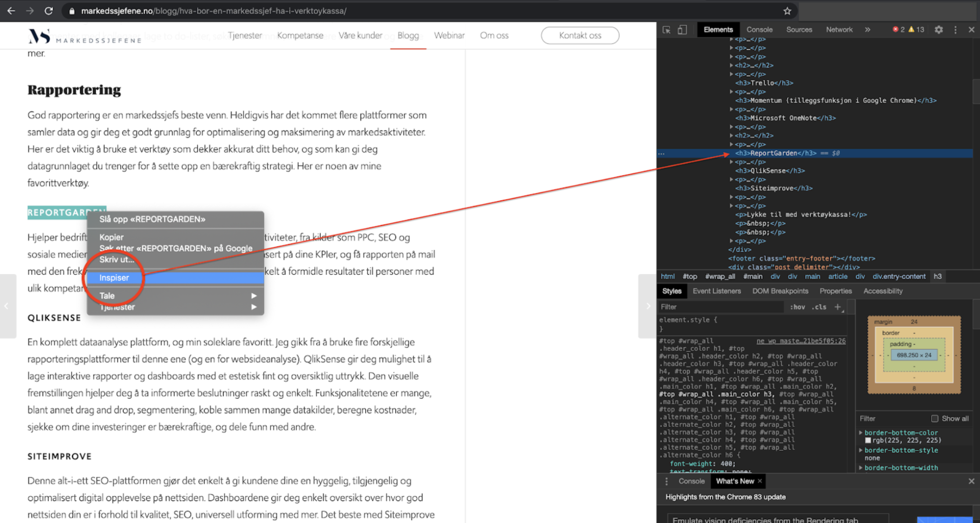Click the red error count indicator

coord(898,30)
